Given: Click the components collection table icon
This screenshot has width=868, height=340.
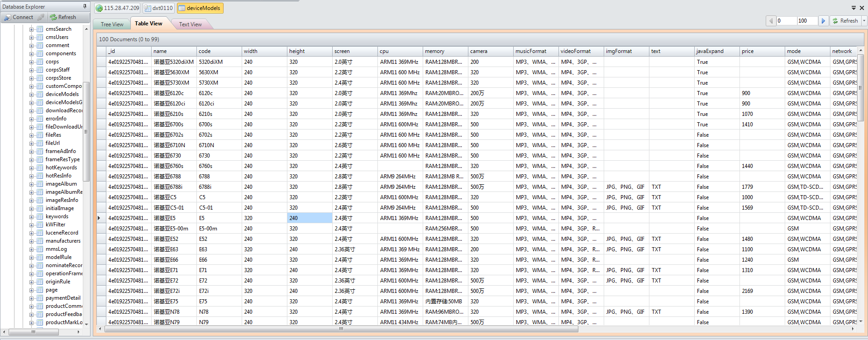Looking at the screenshot, I should tap(40, 53).
